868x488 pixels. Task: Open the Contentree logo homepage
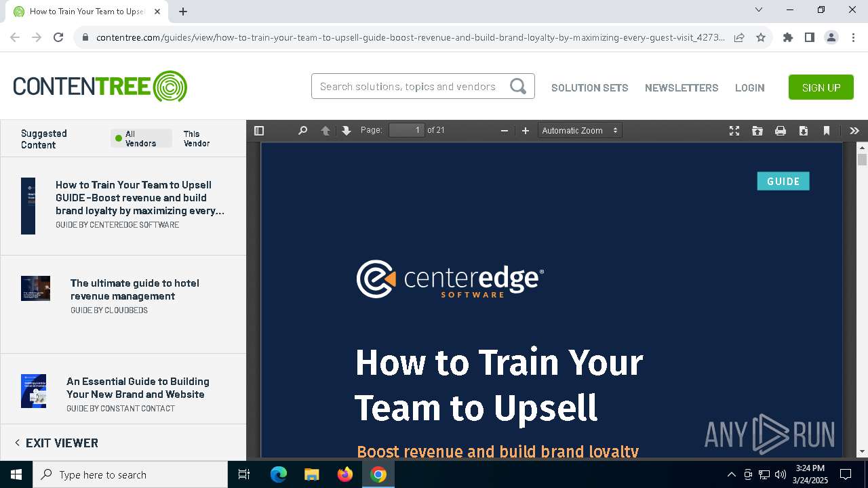tap(100, 87)
